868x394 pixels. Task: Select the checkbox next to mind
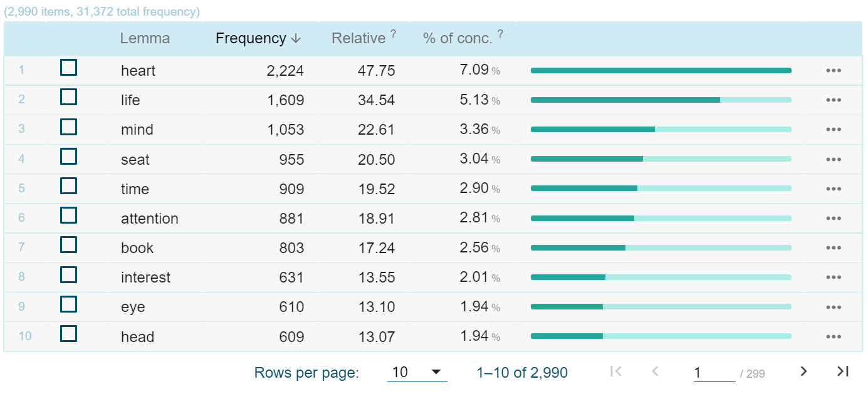[68, 127]
